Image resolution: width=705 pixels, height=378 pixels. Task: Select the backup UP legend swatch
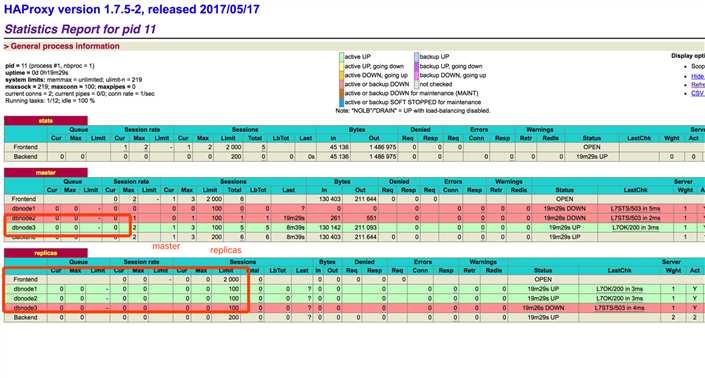[x=416, y=57]
